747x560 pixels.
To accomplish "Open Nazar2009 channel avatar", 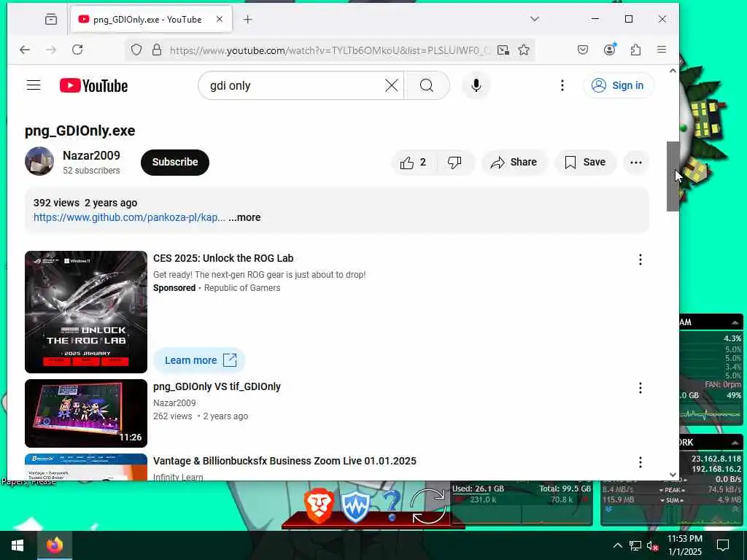I will click(39, 161).
